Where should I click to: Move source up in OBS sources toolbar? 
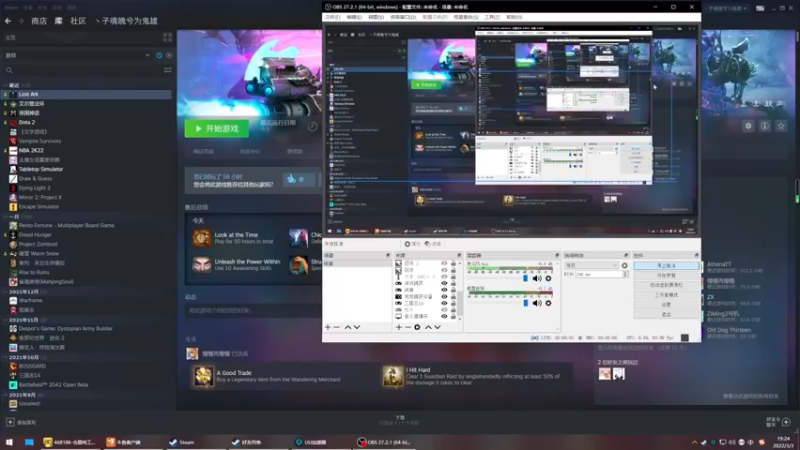tap(428, 327)
